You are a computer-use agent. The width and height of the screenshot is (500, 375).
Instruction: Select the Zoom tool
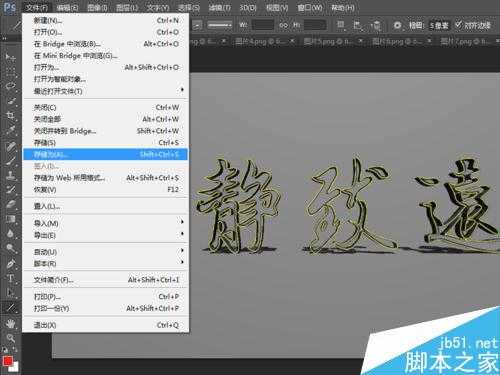click(10, 338)
